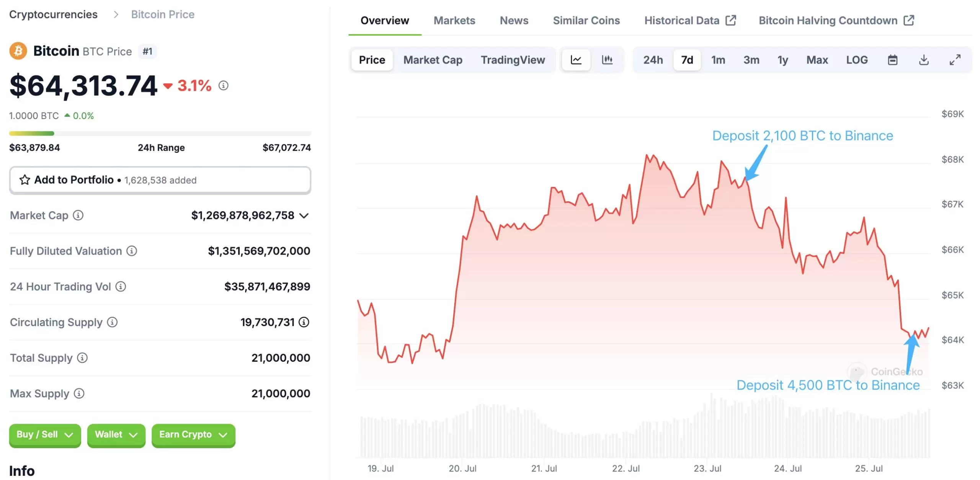Click info icon next to 24 Hour Trading Vol
980x480 pixels.
point(121,287)
